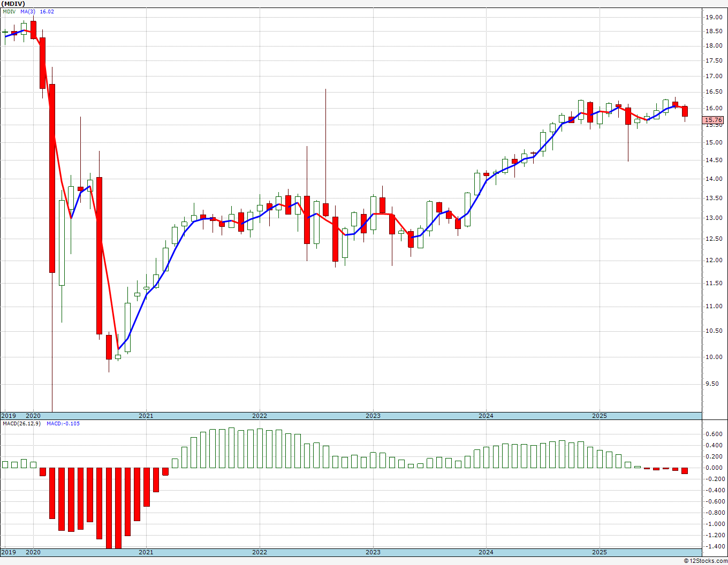Viewport: 728px width, 565px height.
Task: Click 2022 on the bottom MACD time axis
Action: click(x=260, y=552)
